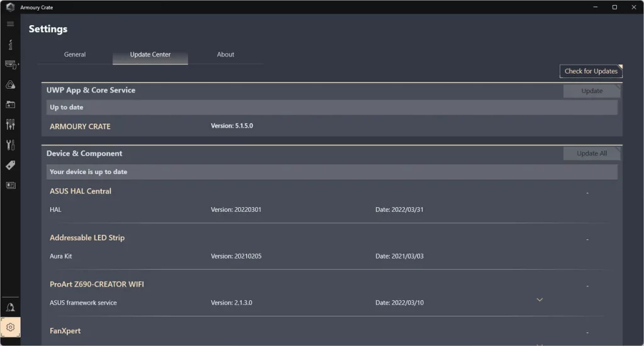Click the Settings gear icon
This screenshot has height=346, width=644.
click(10, 327)
